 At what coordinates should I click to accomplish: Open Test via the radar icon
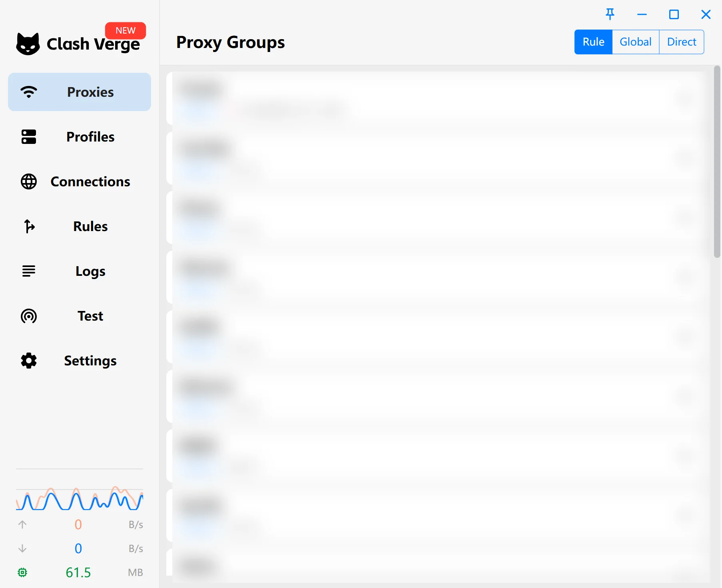(x=29, y=316)
